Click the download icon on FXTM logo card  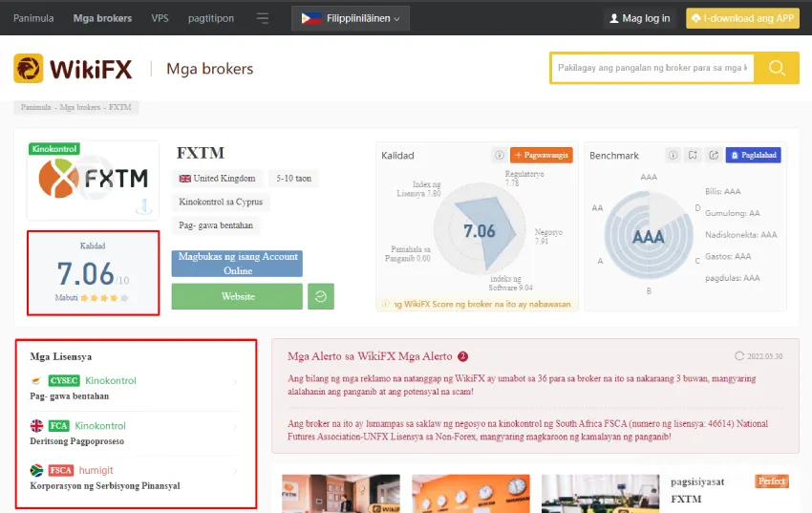tap(144, 206)
